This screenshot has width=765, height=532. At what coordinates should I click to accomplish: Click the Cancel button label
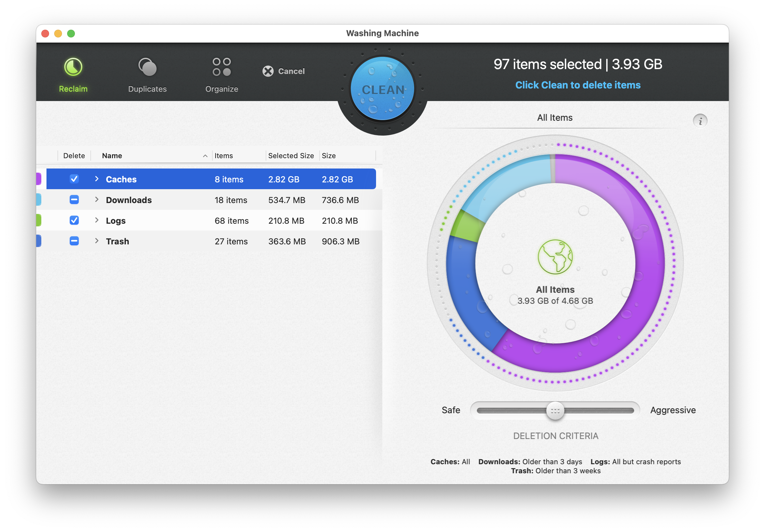tap(291, 71)
